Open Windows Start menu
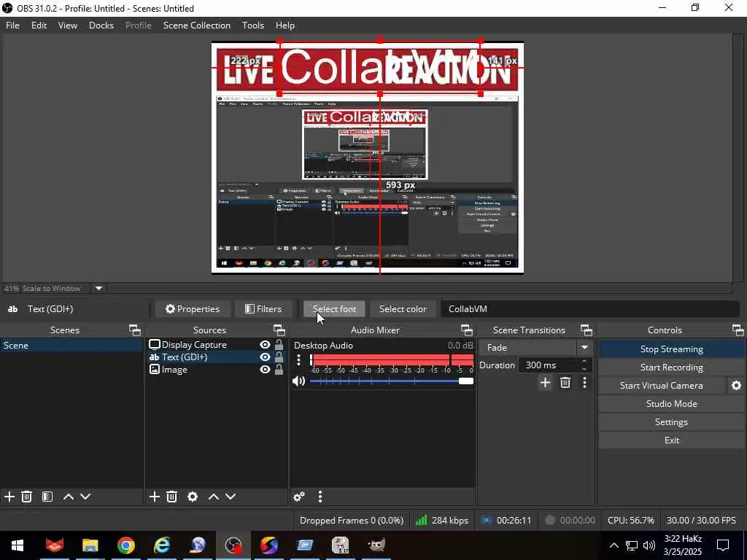 pyautogui.click(x=18, y=545)
